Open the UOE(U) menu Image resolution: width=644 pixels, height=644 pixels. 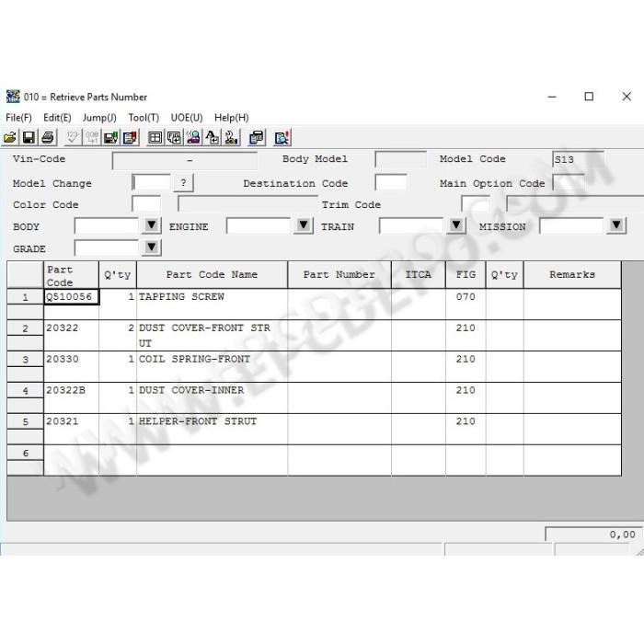pos(187,118)
